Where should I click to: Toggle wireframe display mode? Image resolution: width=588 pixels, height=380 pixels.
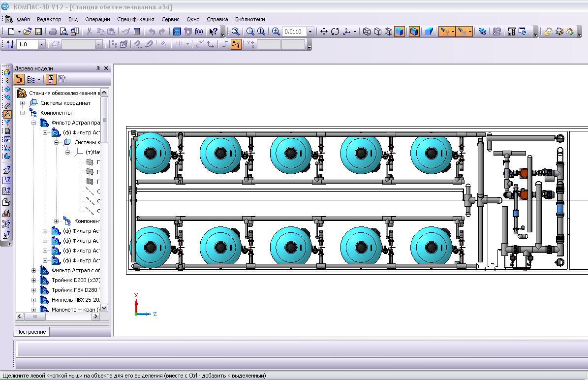pyautogui.click(x=367, y=32)
